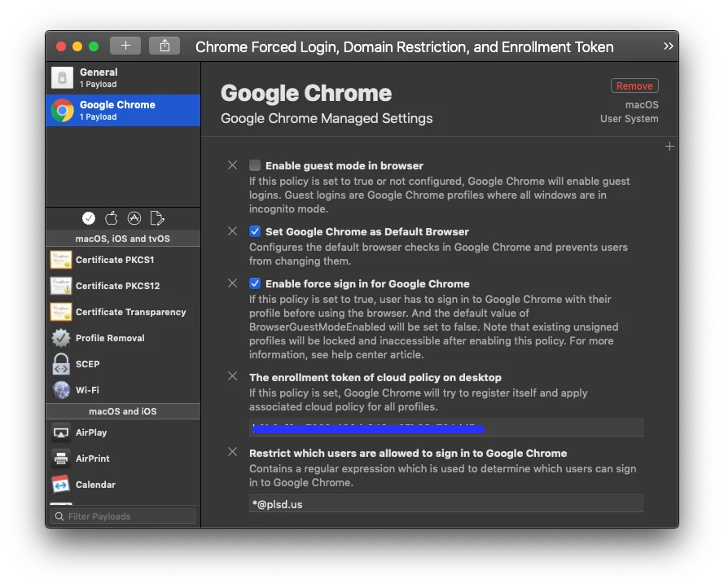The image size is (724, 588).
Task: Add the SCEP payload
Action: click(x=123, y=364)
